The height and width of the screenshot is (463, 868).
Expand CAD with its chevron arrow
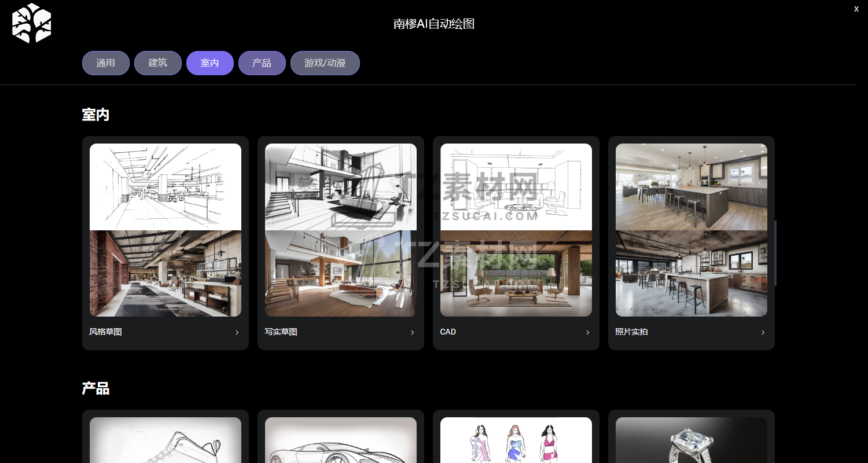pyautogui.click(x=588, y=332)
